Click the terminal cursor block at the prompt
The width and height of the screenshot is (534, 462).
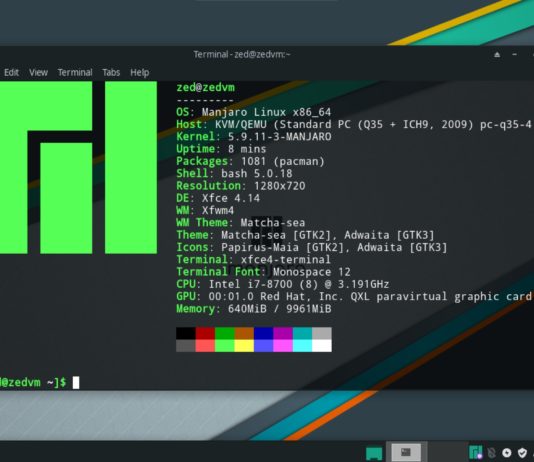[76, 383]
